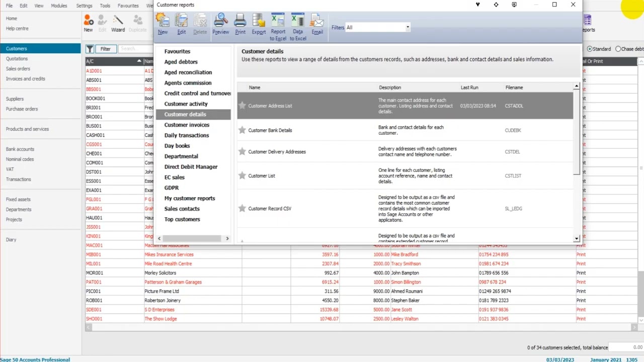Open the Modules menu
Viewport: 644px width, 362px height.
point(59,6)
